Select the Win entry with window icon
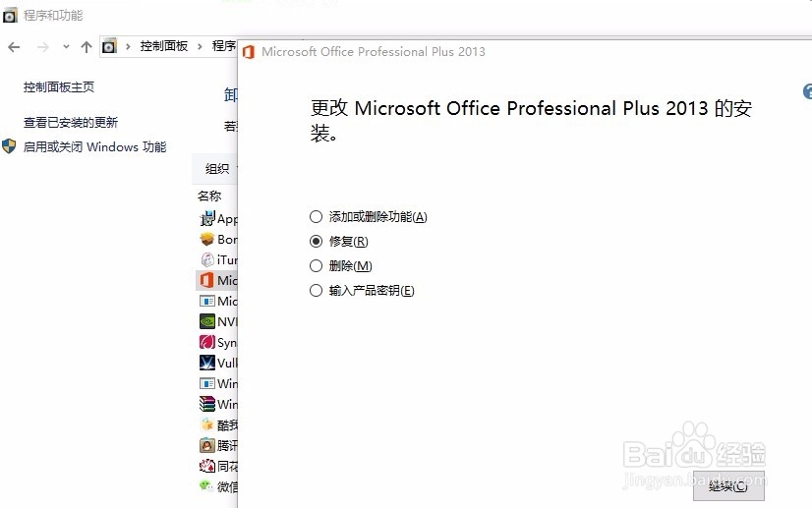812x508 pixels. (207, 383)
